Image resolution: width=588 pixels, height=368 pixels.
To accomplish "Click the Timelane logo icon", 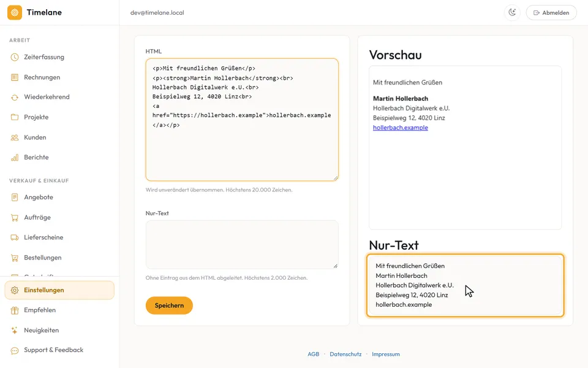I will click(15, 12).
